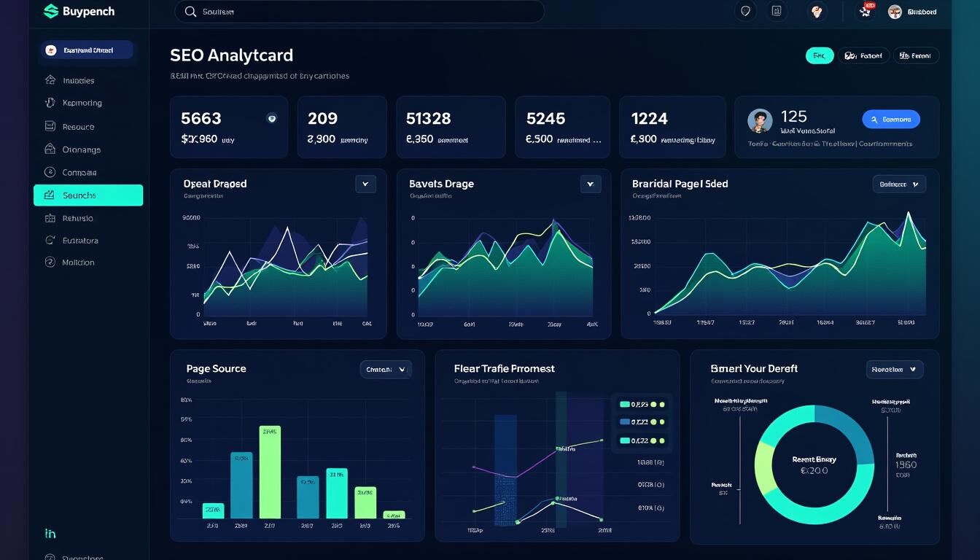The image size is (980, 560).
Task: Click the notifications bell with red badge
Action: pyautogui.click(x=865, y=11)
